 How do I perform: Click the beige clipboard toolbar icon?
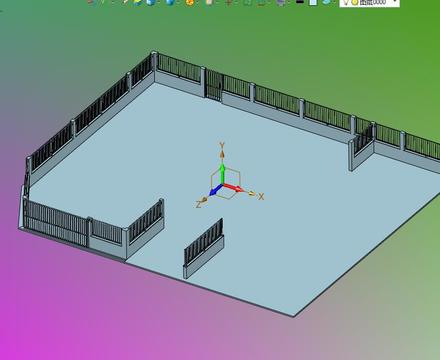pos(209,2)
